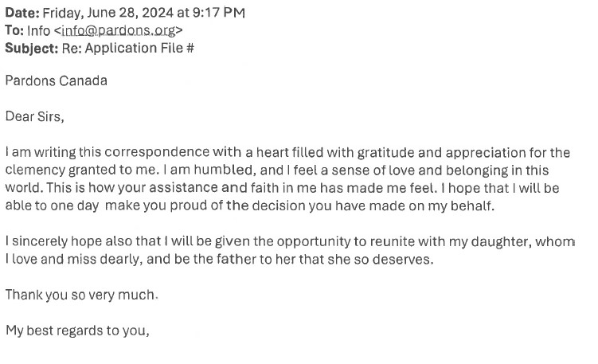
Task: Open the info@pardons.org email link
Action: [x=118, y=30]
